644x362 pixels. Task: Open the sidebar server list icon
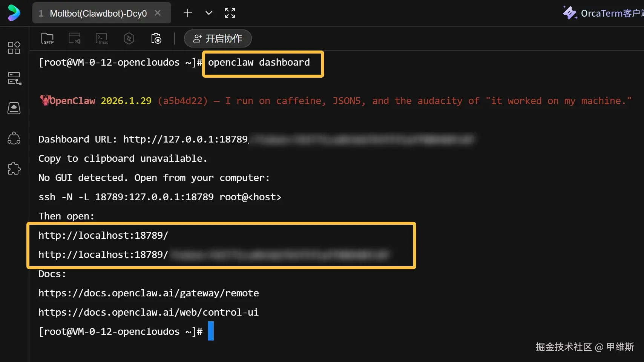[x=14, y=78]
